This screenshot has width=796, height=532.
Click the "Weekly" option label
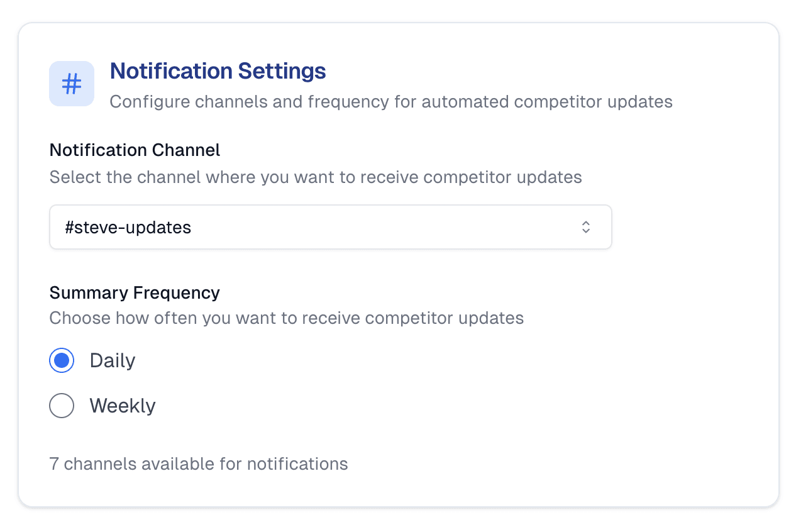click(x=123, y=406)
